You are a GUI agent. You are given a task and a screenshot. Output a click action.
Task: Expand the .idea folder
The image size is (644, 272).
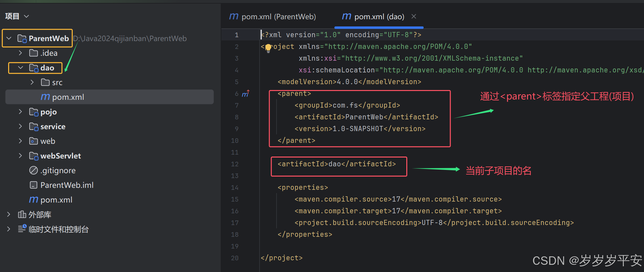pyautogui.click(x=21, y=53)
